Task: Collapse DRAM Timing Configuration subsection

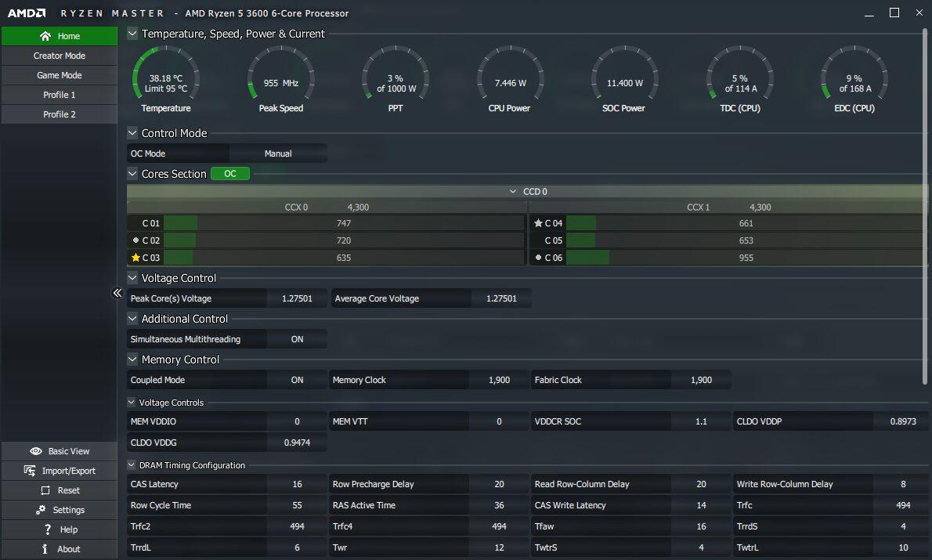Action: pyautogui.click(x=132, y=465)
